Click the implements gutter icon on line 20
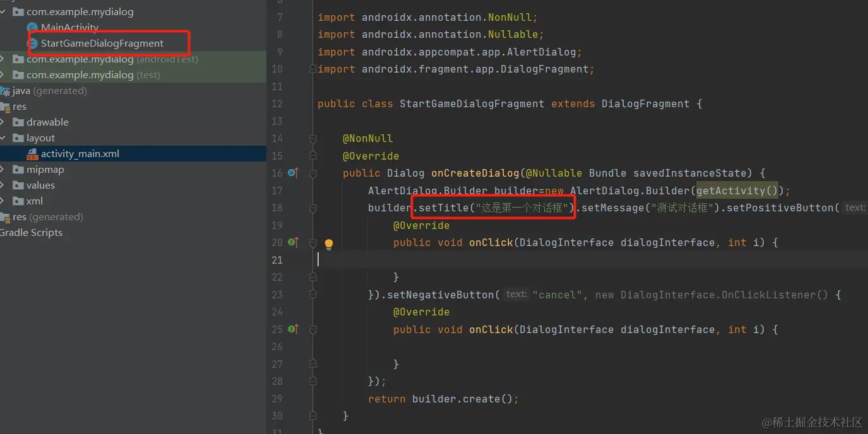Viewport: 868px width, 434px height. click(x=293, y=242)
